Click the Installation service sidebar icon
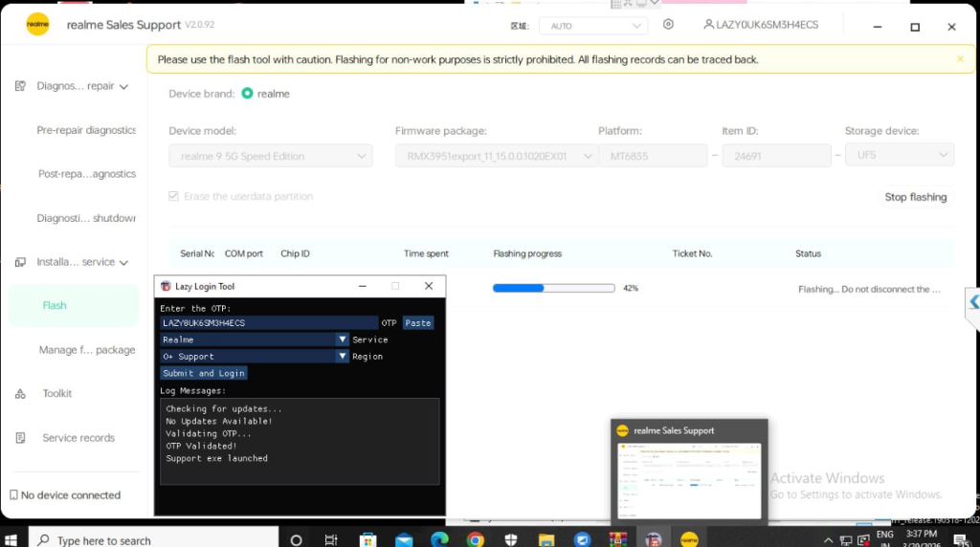The image size is (980, 547). pyautogui.click(x=21, y=262)
